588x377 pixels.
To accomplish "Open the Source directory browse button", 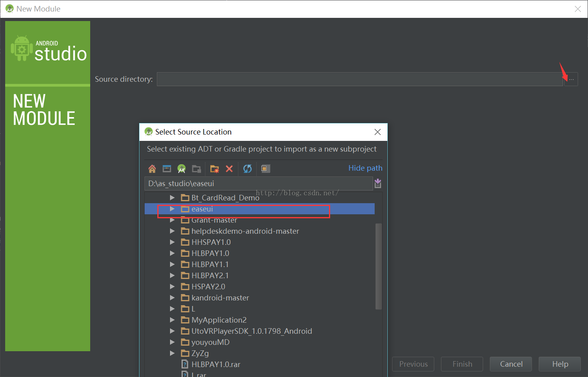I will coord(571,79).
